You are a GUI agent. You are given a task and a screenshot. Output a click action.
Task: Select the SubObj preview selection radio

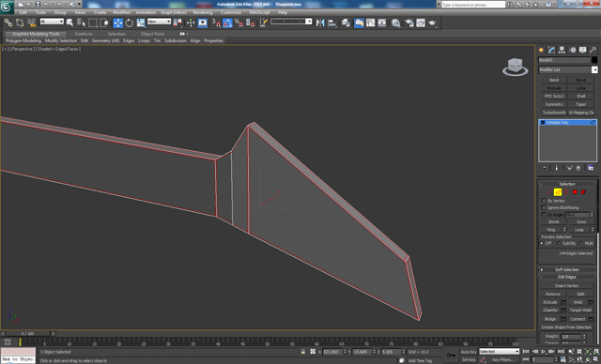(x=559, y=243)
